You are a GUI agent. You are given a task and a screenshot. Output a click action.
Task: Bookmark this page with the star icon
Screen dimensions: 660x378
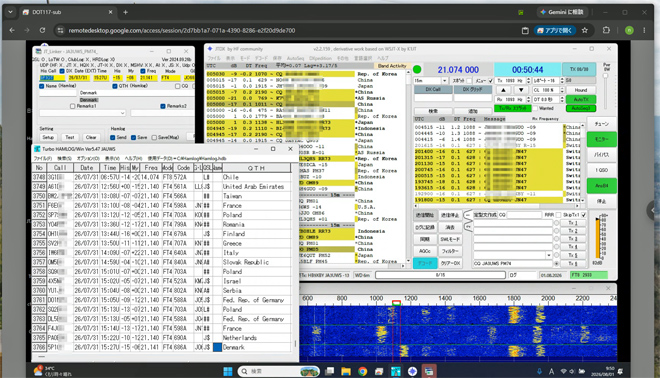[585, 30]
